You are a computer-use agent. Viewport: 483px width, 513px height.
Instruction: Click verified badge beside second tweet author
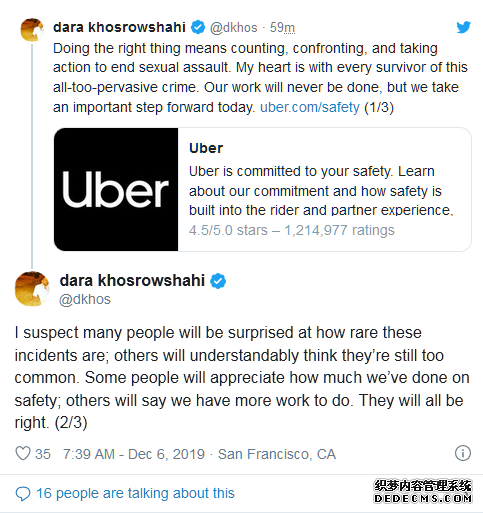[218, 281]
